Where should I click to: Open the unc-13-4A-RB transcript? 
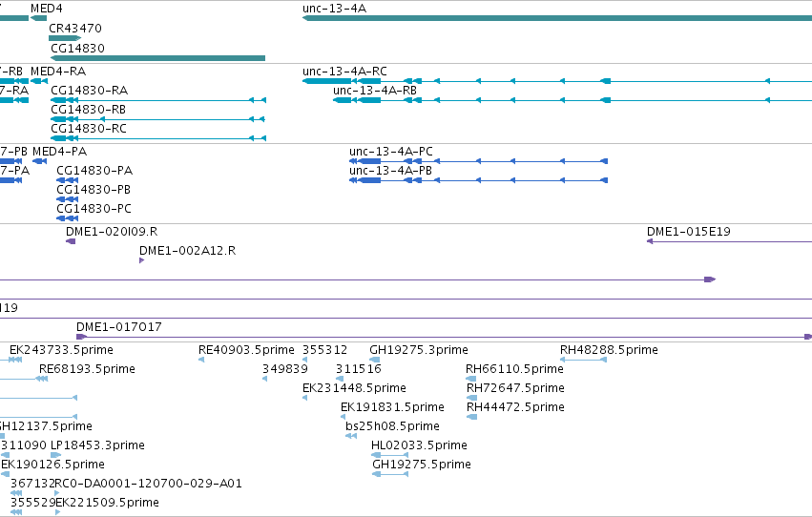point(375,90)
